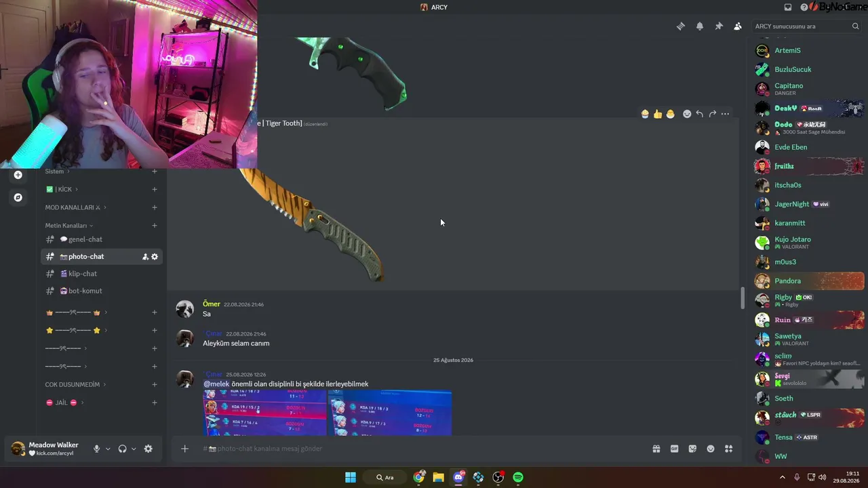868x488 pixels.
Task: Switch to the genel-chat channel
Action: [102, 239]
